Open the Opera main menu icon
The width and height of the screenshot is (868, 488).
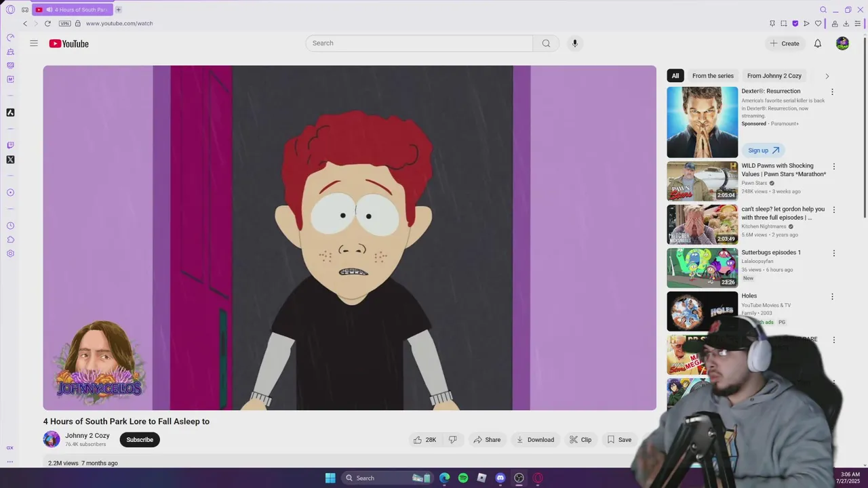pos(10,9)
